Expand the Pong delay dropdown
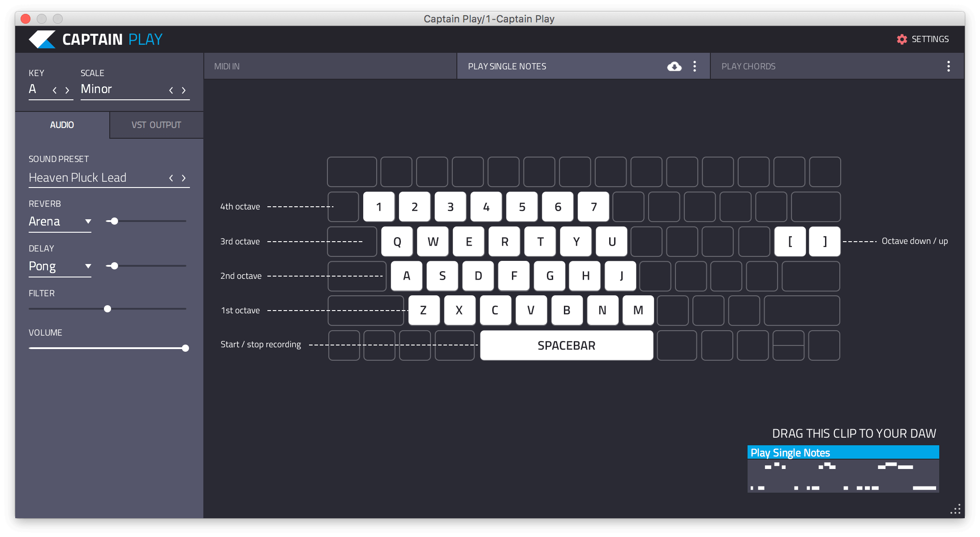This screenshot has height=537, width=980. (x=88, y=266)
